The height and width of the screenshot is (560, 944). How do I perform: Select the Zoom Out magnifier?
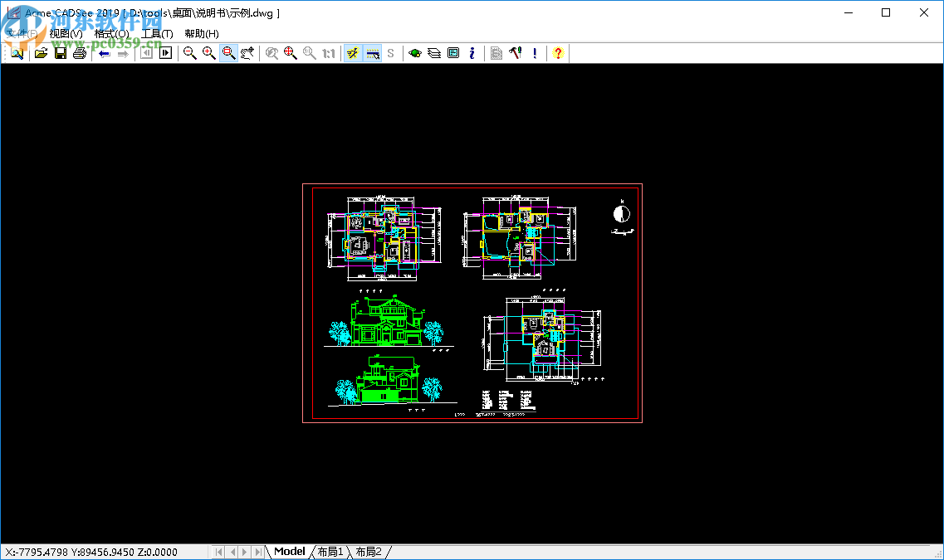pyautogui.click(x=189, y=54)
